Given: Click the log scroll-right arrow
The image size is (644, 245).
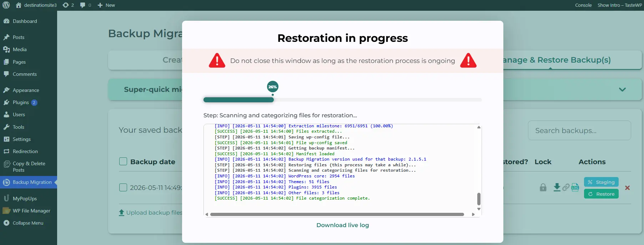Looking at the screenshot, I should pyautogui.click(x=473, y=215).
